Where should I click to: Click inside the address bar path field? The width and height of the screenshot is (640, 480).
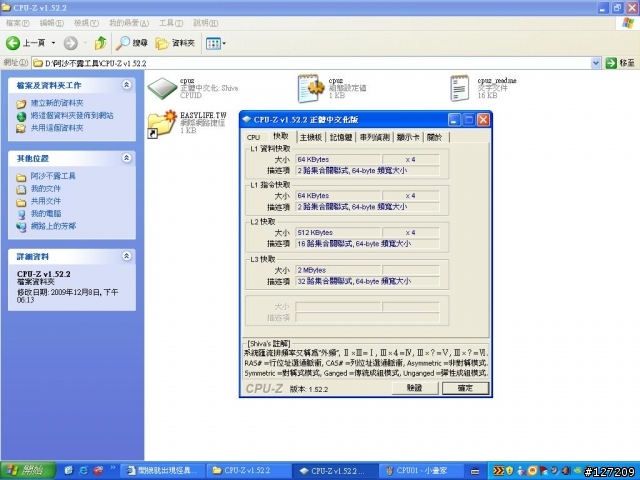point(310,63)
